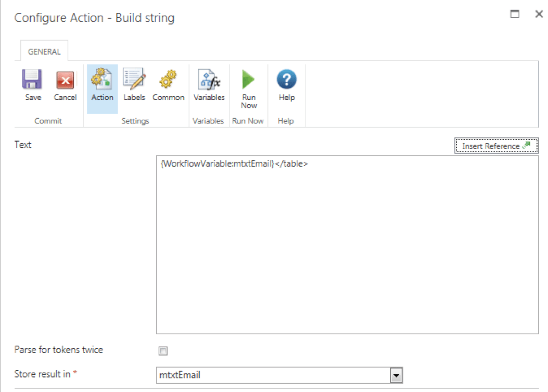
Task: Toggle Parse for tokens twice checkbox
Action: [163, 351]
